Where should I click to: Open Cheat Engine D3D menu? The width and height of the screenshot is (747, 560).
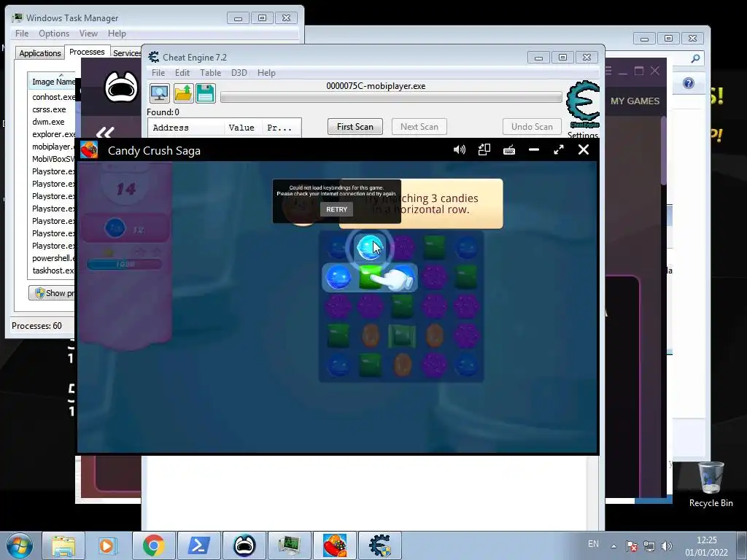tap(239, 73)
